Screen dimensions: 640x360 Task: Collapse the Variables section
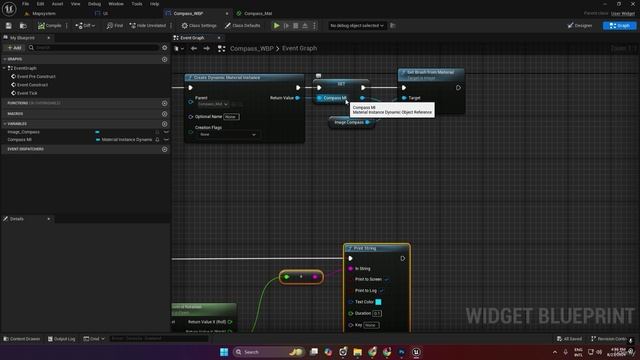tap(5, 124)
